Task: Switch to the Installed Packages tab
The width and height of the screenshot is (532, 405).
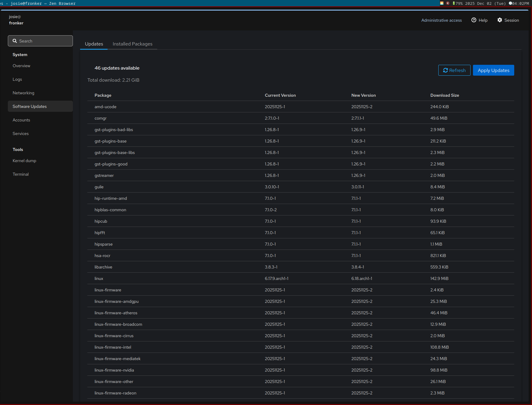Action: point(132,44)
